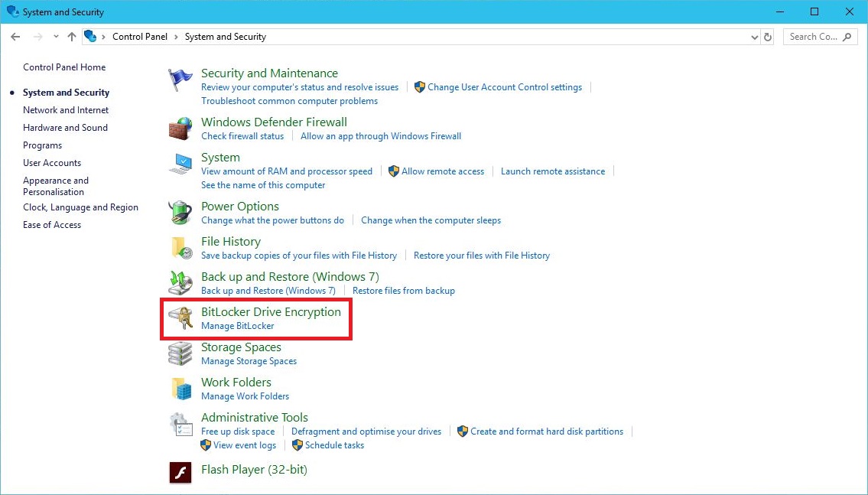
Task: Click Free up disk space
Action: [x=238, y=431]
